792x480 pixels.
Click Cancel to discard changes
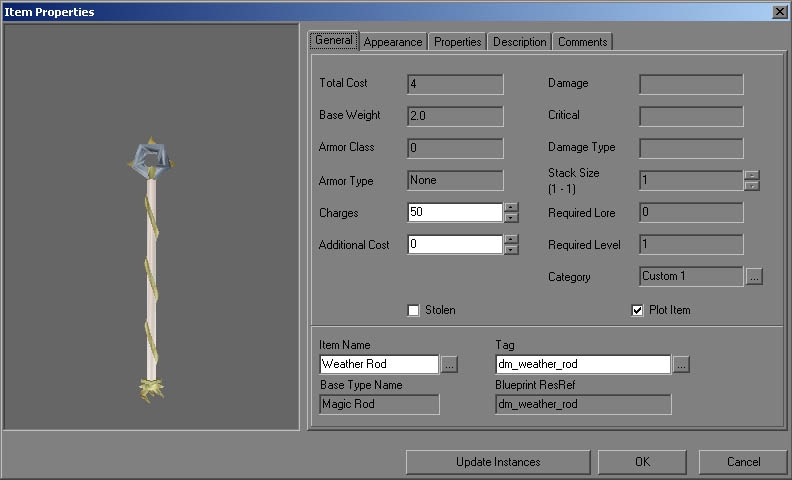(743, 462)
